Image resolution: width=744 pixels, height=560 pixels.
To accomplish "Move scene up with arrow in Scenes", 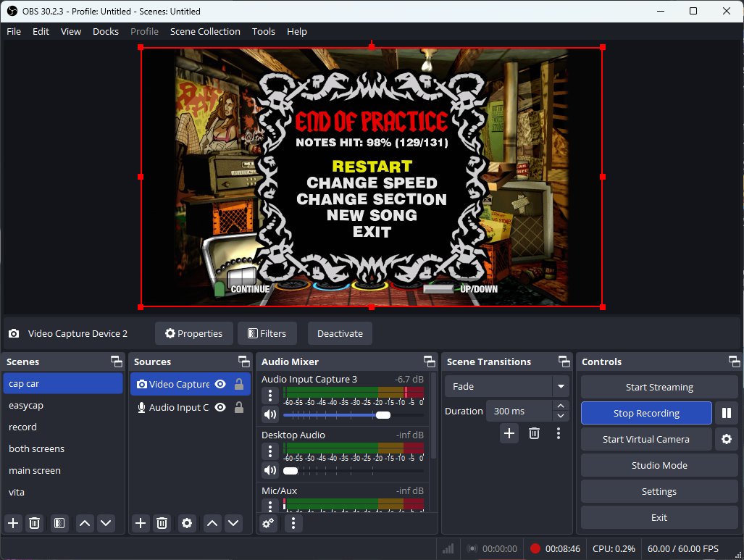I will 85,523.
